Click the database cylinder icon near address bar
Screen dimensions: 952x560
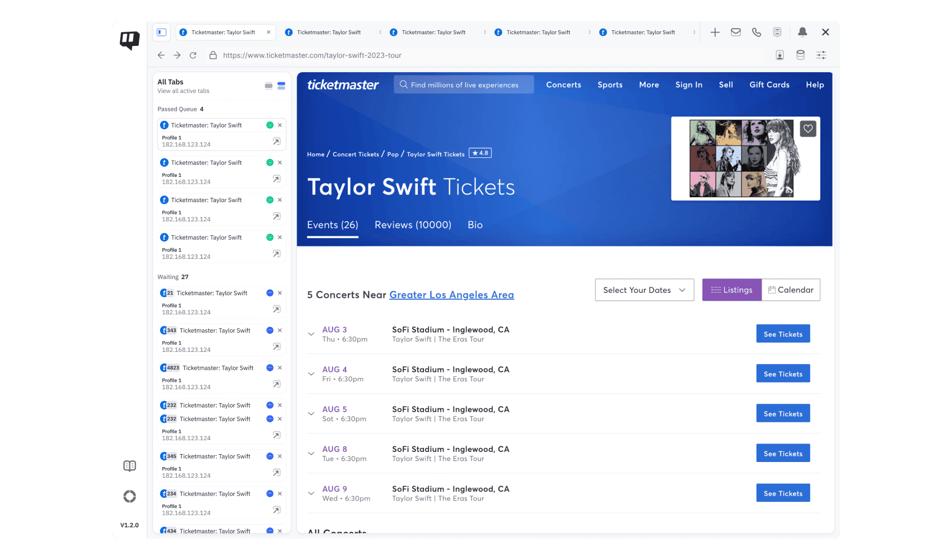click(x=801, y=55)
